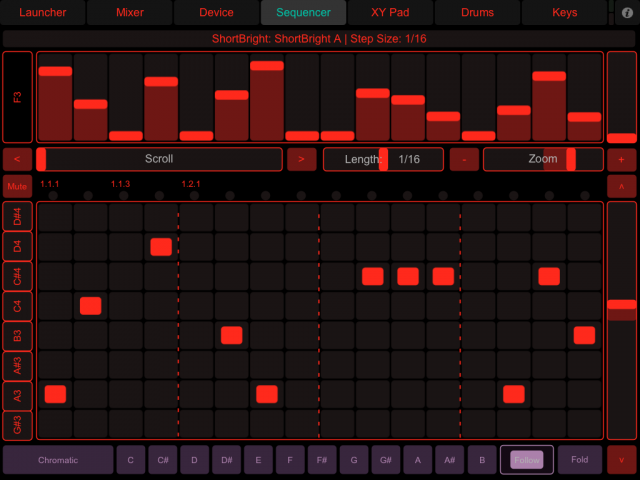Screen dimensions: 640x480
Task: Select the C4 note row label
Action: (17, 306)
